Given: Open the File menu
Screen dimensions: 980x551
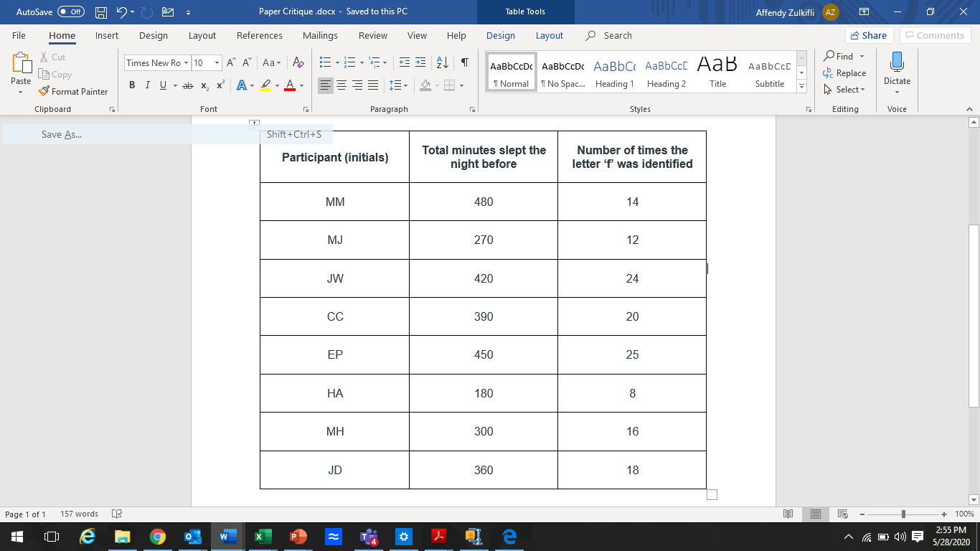Looking at the screenshot, I should click(x=19, y=35).
